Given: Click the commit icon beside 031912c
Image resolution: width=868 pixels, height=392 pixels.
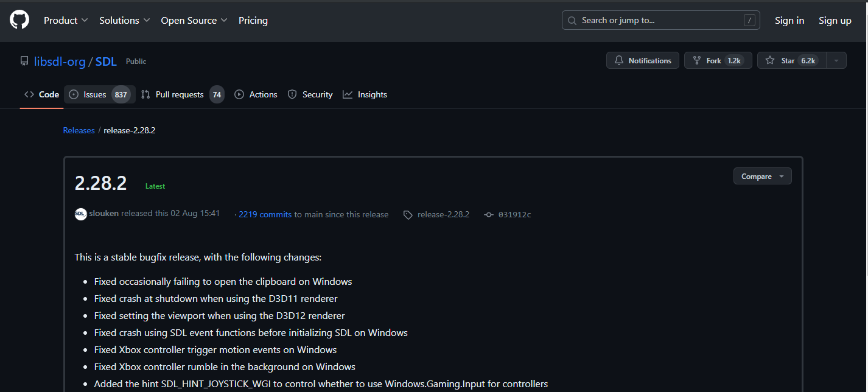Looking at the screenshot, I should [x=488, y=215].
